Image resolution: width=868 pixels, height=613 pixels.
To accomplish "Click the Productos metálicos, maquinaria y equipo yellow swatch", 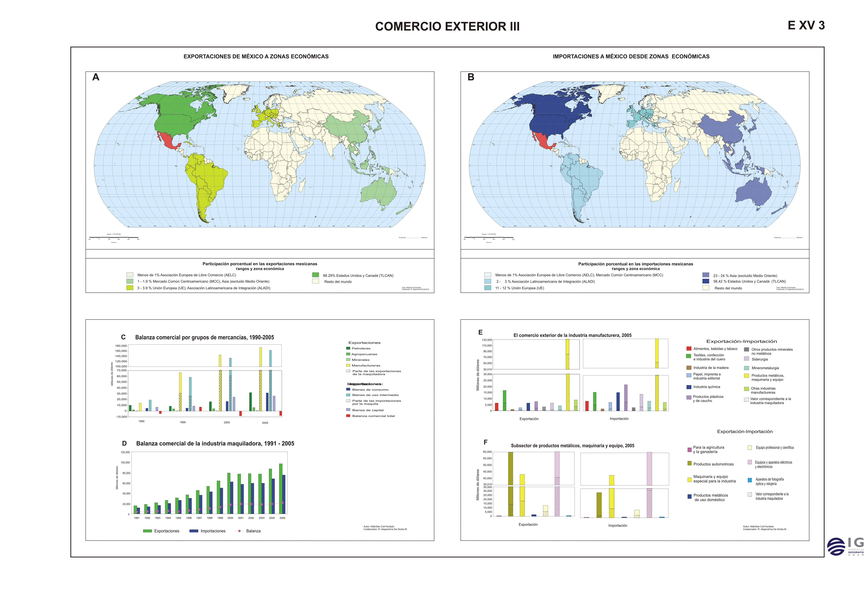I will pyautogui.click(x=746, y=376).
